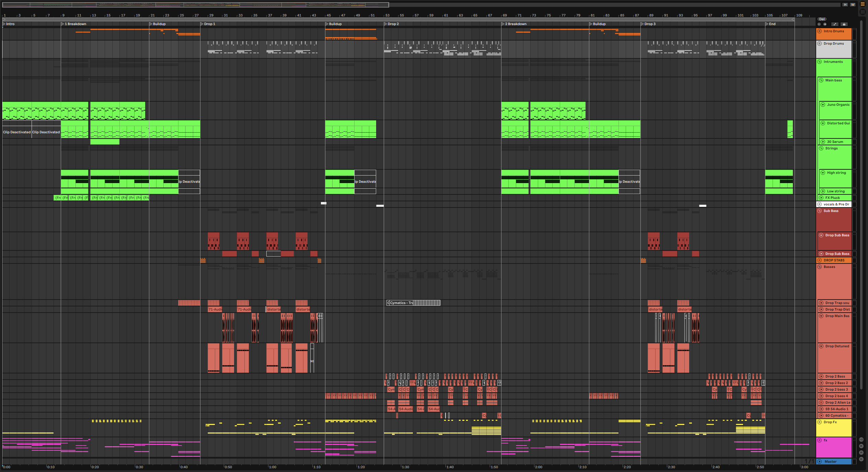Select the Sub Bass track header
This screenshot has width=868, height=472.
click(831, 211)
